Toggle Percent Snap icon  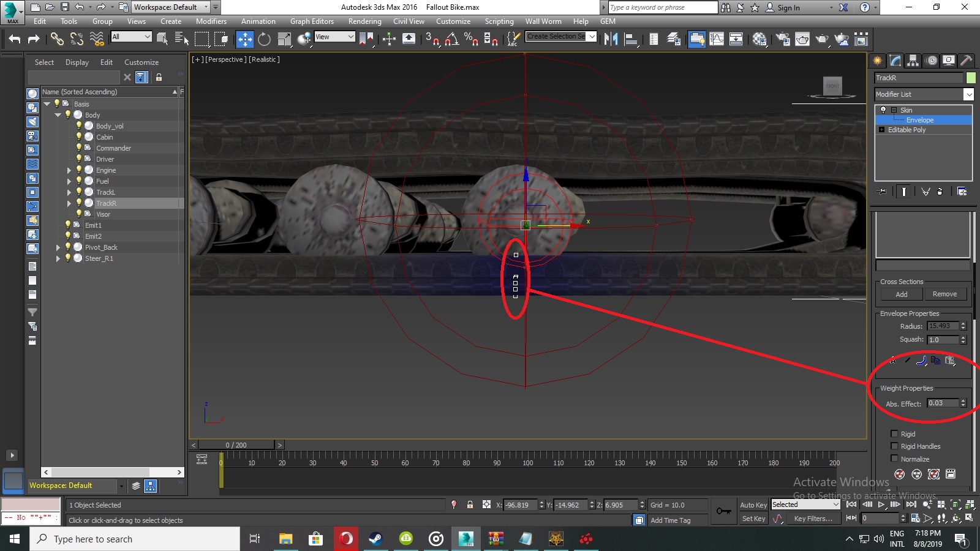coord(471,39)
